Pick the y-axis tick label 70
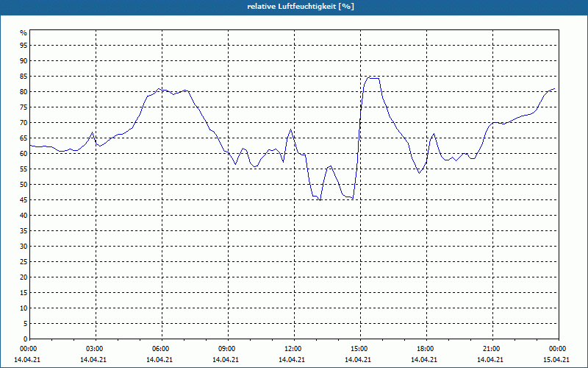Image resolution: width=588 pixels, height=368 pixels. 24,123
